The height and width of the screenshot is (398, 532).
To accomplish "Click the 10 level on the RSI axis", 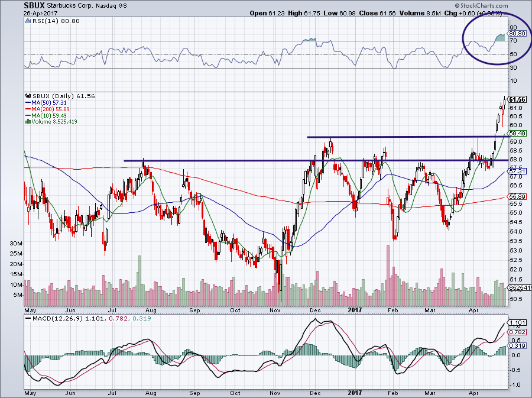I will point(513,81).
